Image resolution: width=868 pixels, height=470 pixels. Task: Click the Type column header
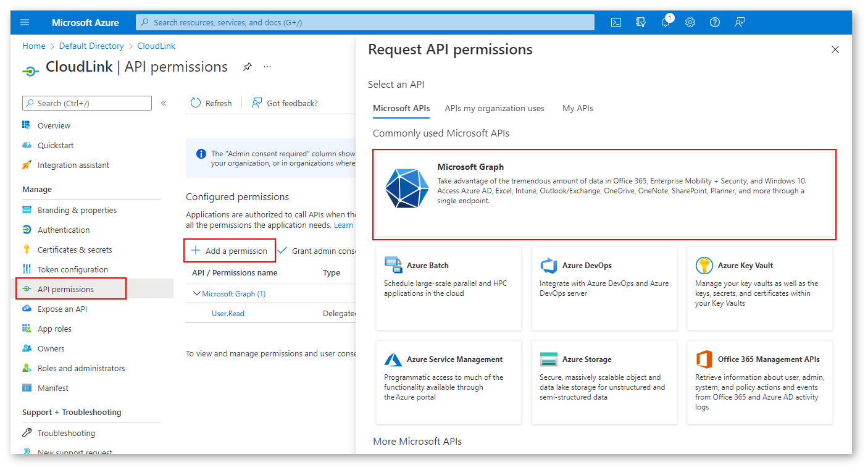[332, 273]
